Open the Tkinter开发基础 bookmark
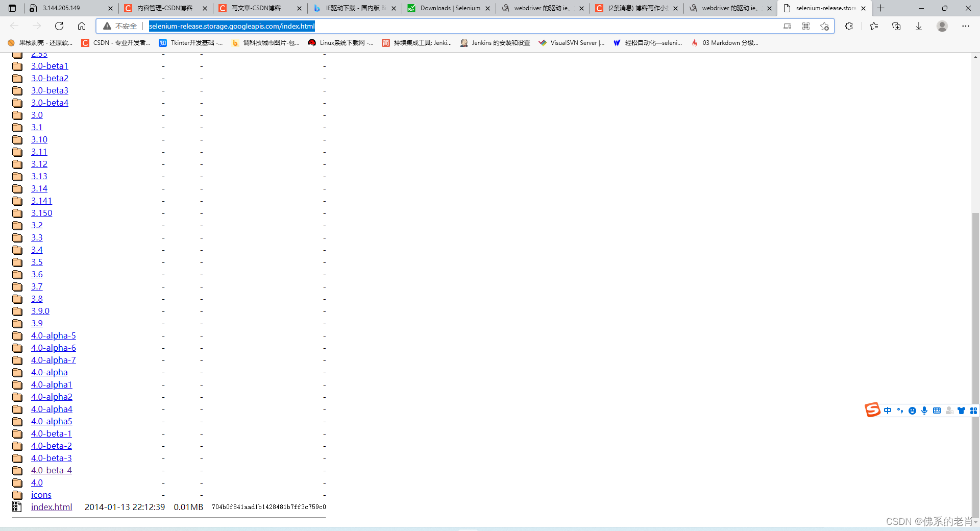The image size is (980, 531). point(191,43)
